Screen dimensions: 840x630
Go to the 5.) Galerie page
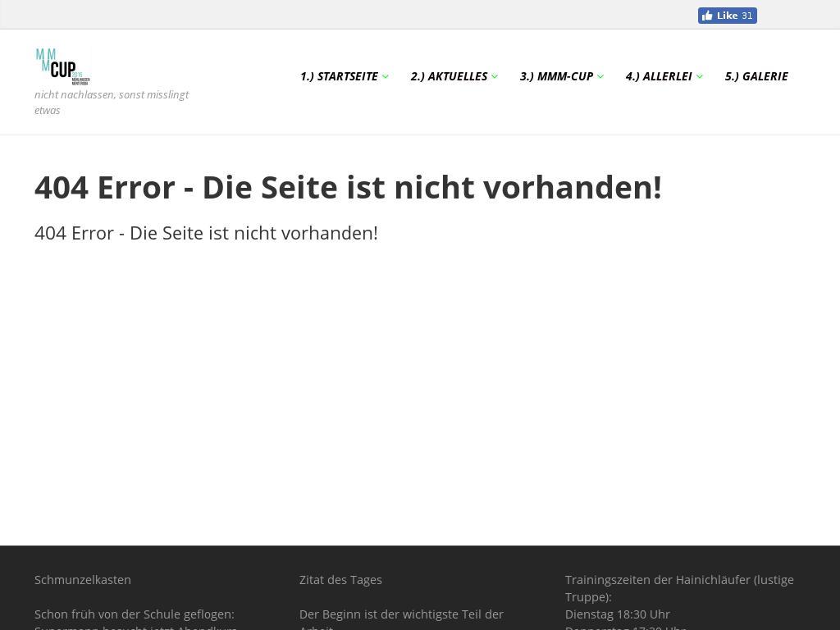click(756, 76)
